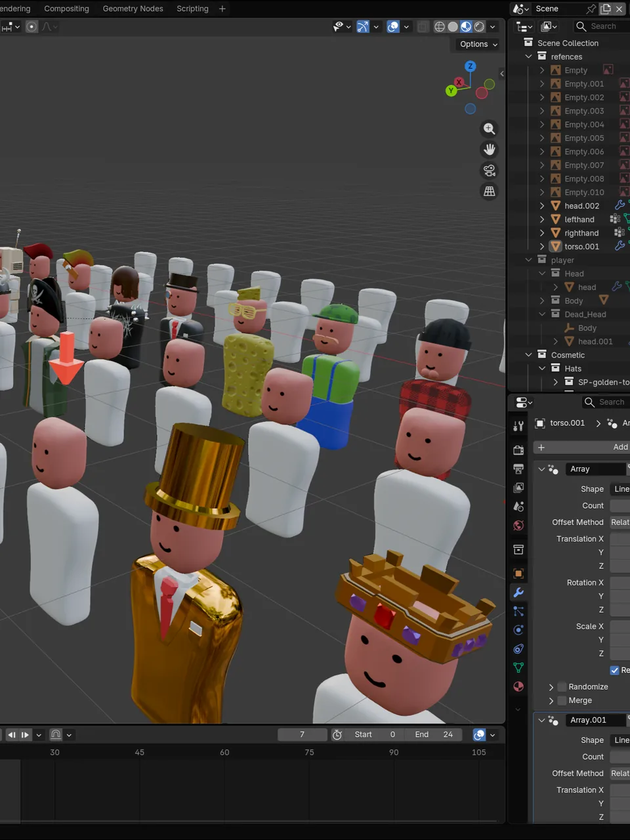Image resolution: width=630 pixels, height=840 pixels.
Task: Expand the torso.001 outliner item
Action: point(542,246)
